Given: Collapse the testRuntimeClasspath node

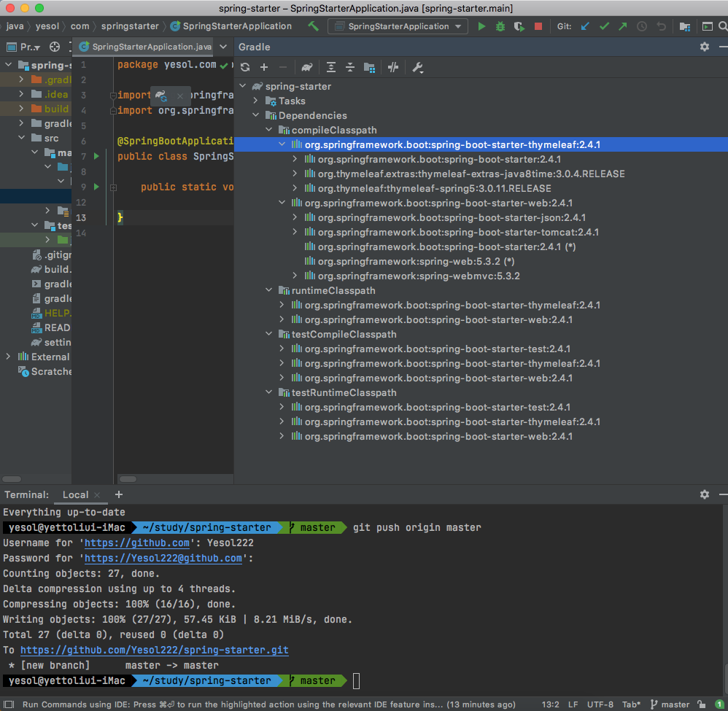Looking at the screenshot, I should [x=269, y=392].
